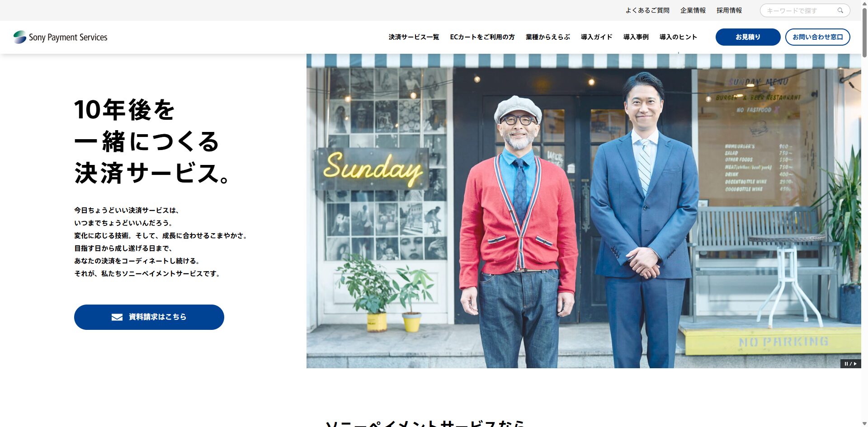Open the 決済サービス一覧 menu
The width and height of the screenshot is (868, 427).
coord(414,37)
